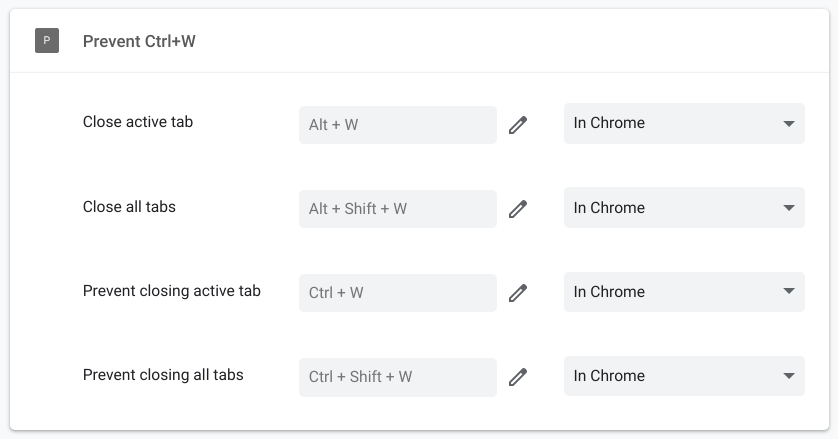Expand scope dropdown for Prevent closing active tab
Viewport: 838px width, 439px height.
(684, 292)
